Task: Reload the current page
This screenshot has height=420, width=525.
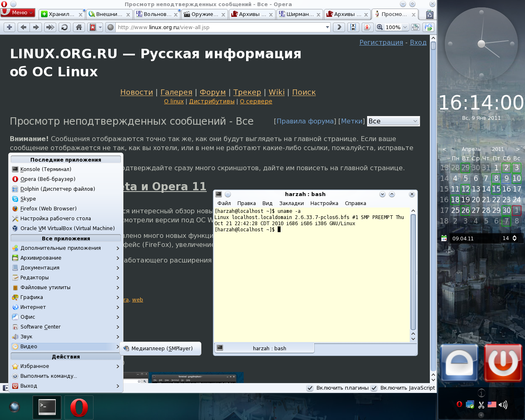Action: click(x=64, y=27)
